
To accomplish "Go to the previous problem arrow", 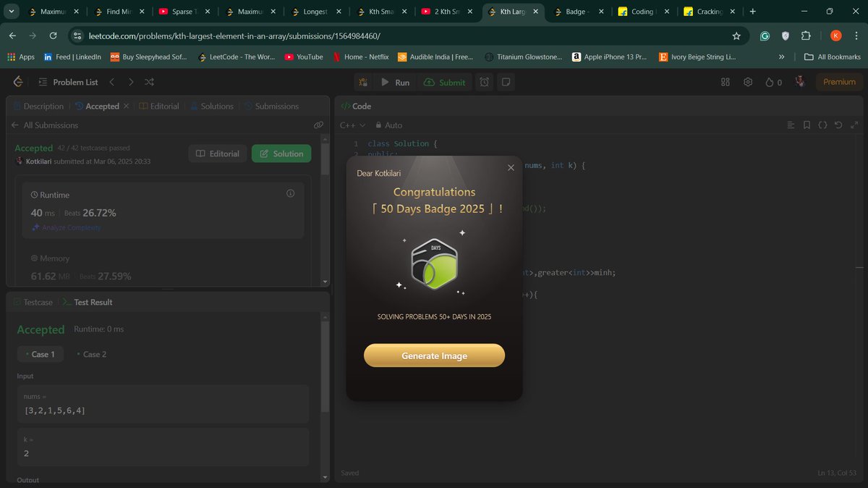I will coord(112,82).
